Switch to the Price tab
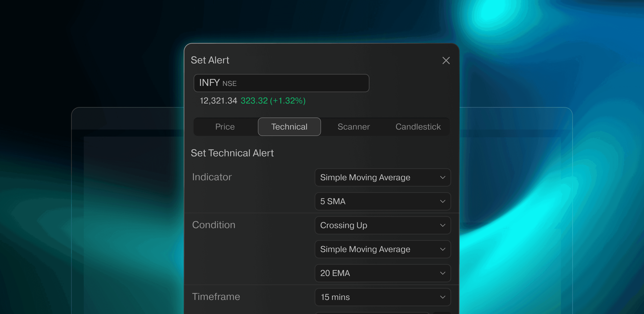Viewport: 644px width, 314px height. [x=225, y=127]
